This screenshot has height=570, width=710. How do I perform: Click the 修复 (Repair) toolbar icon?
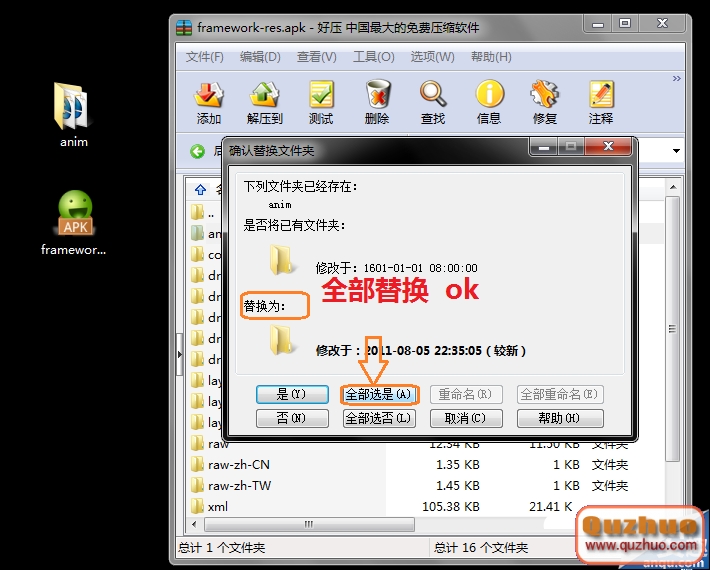545,94
